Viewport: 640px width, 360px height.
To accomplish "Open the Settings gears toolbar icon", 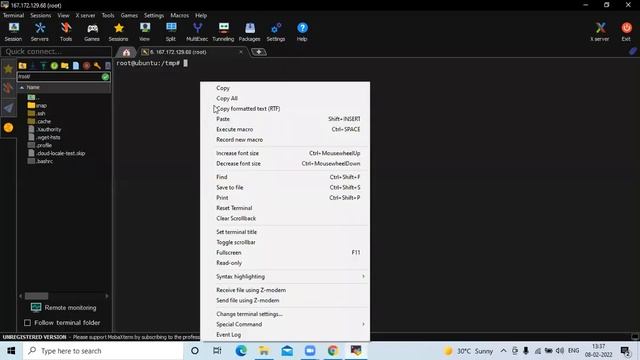I will 276,32.
